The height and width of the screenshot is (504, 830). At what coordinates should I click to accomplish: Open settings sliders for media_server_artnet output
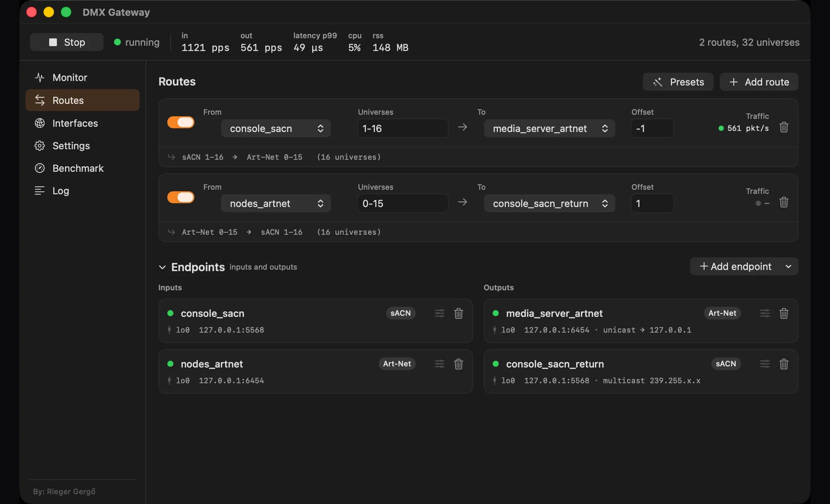click(x=765, y=313)
